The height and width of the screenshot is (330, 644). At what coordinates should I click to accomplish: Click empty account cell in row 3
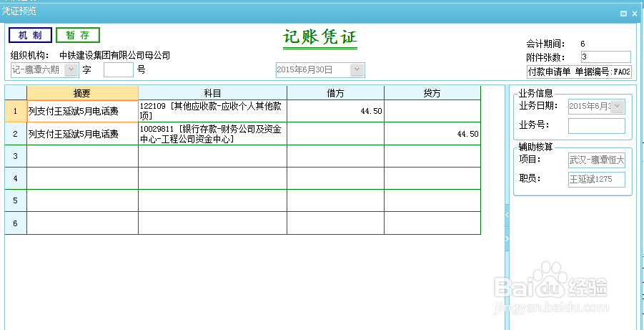tap(212, 156)
